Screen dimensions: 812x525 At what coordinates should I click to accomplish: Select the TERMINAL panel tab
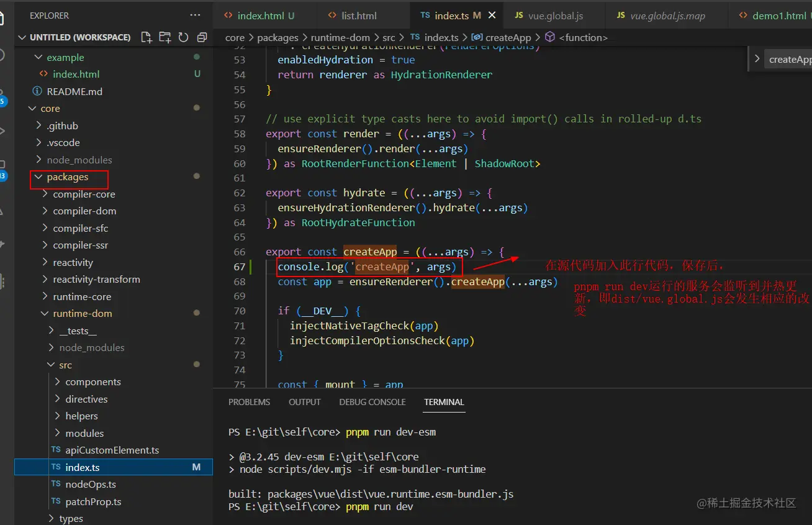point(444,402)
